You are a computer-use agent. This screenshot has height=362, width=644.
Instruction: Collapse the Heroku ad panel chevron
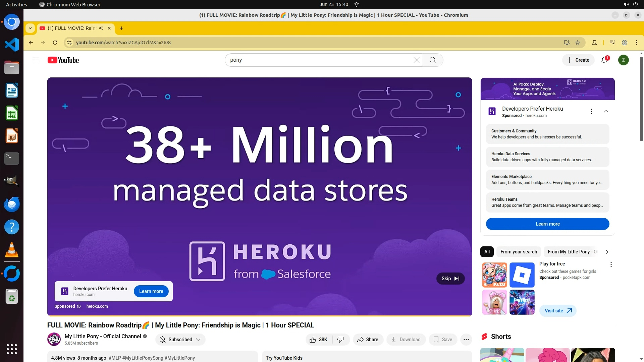[606, 111]
